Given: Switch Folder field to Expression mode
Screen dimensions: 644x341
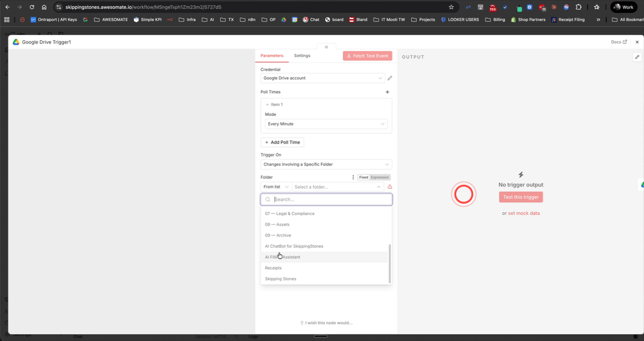Looking at the screenshot, I should [379, 177].
